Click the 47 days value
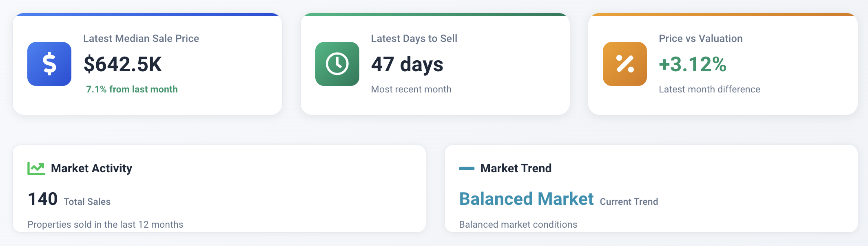The image size is (868, 246). [407, 64]
